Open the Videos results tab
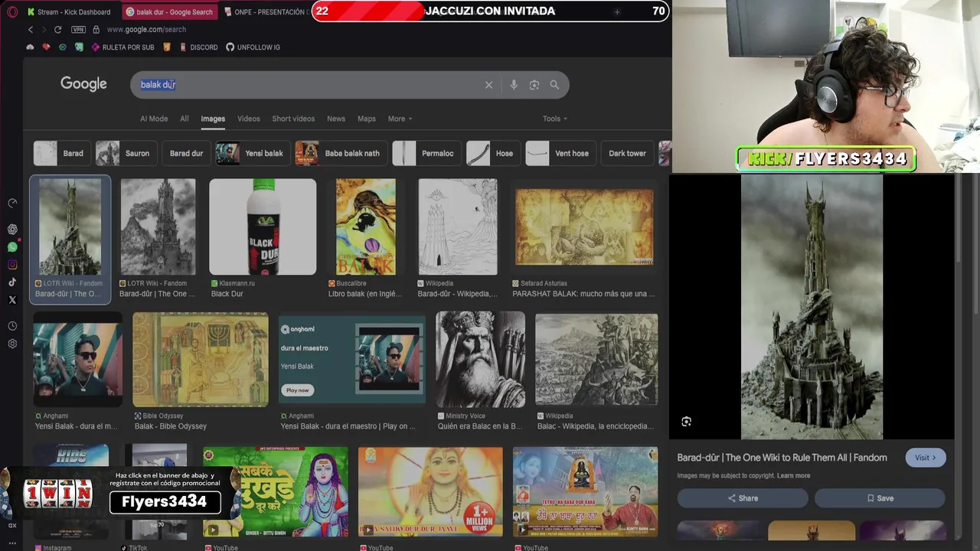Viewport: 980px width, 551px height. click(x=249, y=119)
